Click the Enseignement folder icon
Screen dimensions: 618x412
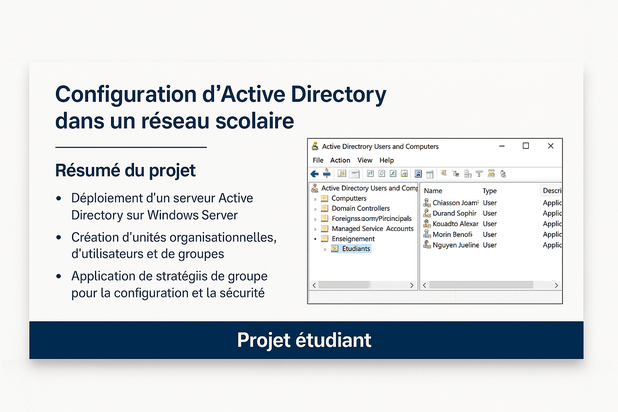324,239
